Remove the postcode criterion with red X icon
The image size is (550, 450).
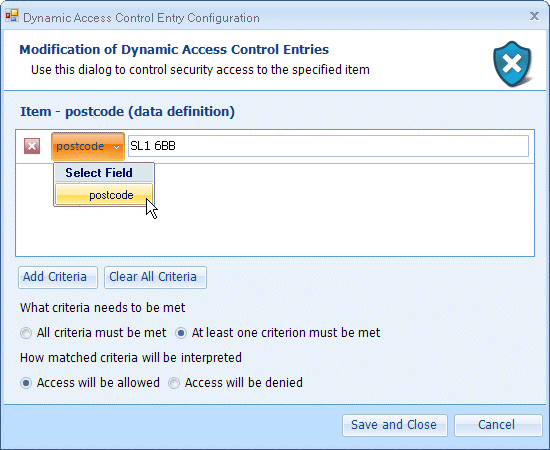(32, 146)
